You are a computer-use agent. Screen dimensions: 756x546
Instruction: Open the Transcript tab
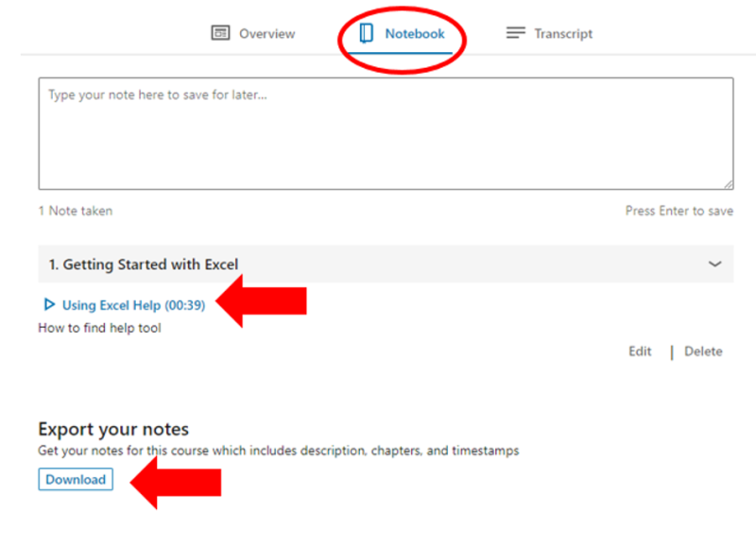coord(563,33)
